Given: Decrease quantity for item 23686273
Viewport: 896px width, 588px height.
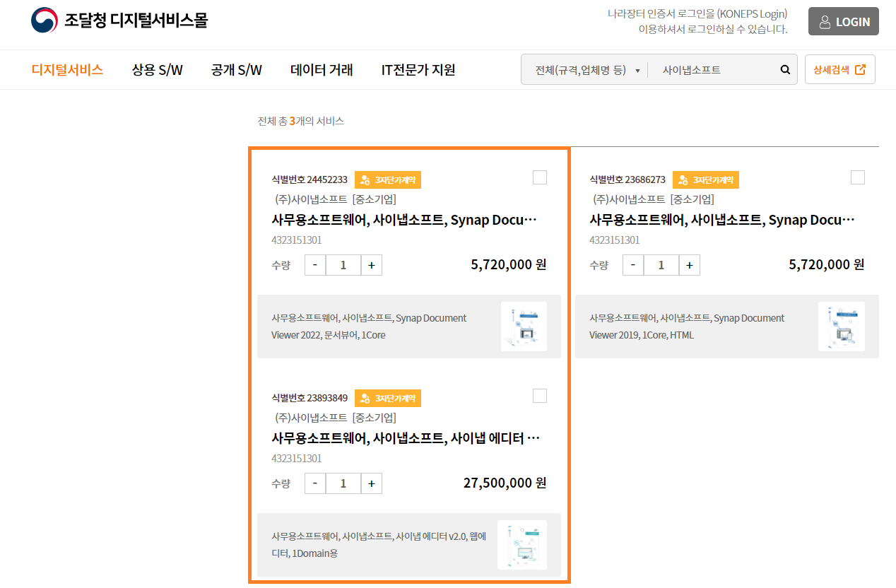Looking at the screenshot, I should (633, 265).
